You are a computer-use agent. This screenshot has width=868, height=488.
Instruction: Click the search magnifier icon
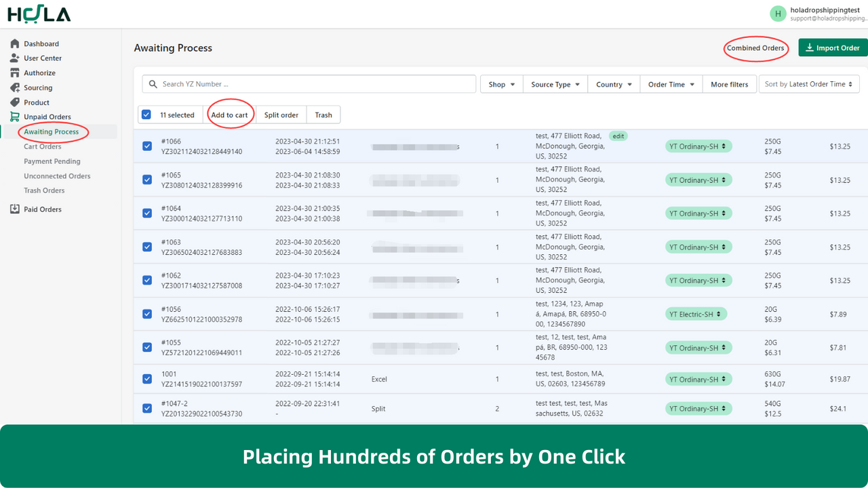click(x=153, y=83)
